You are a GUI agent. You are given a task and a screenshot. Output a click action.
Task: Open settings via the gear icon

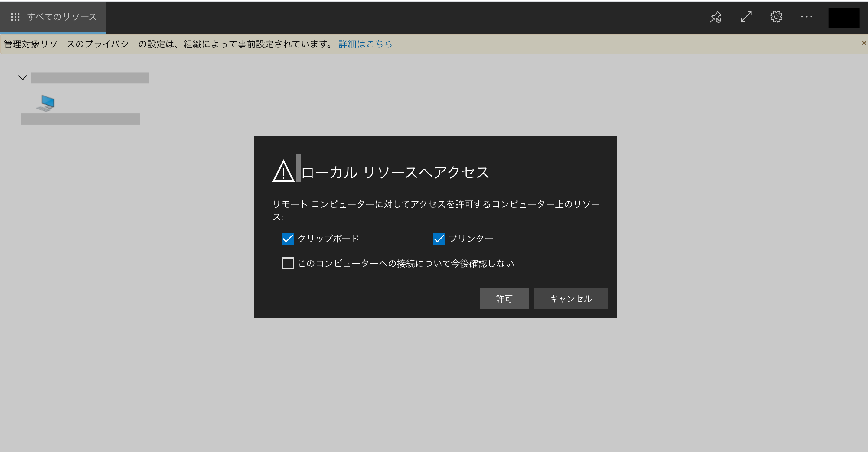[776, 17]
